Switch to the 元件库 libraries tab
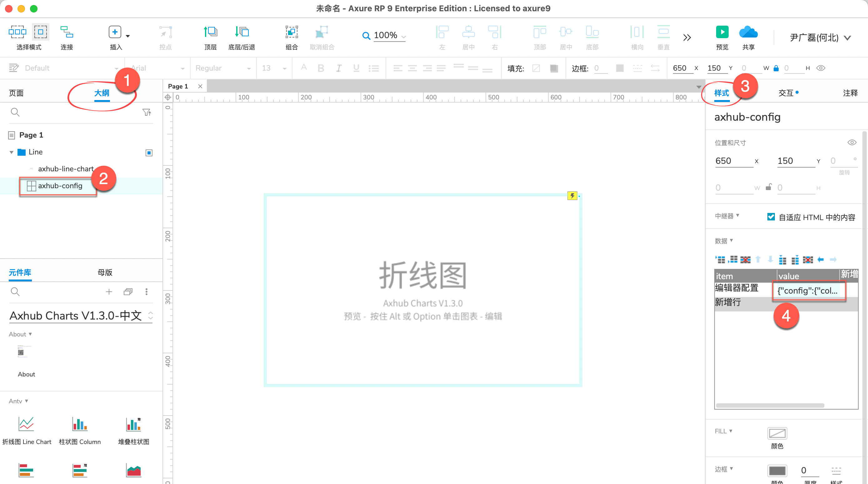Image resolution: width=868 pixels, height=484 pixels. click(20, 273)
